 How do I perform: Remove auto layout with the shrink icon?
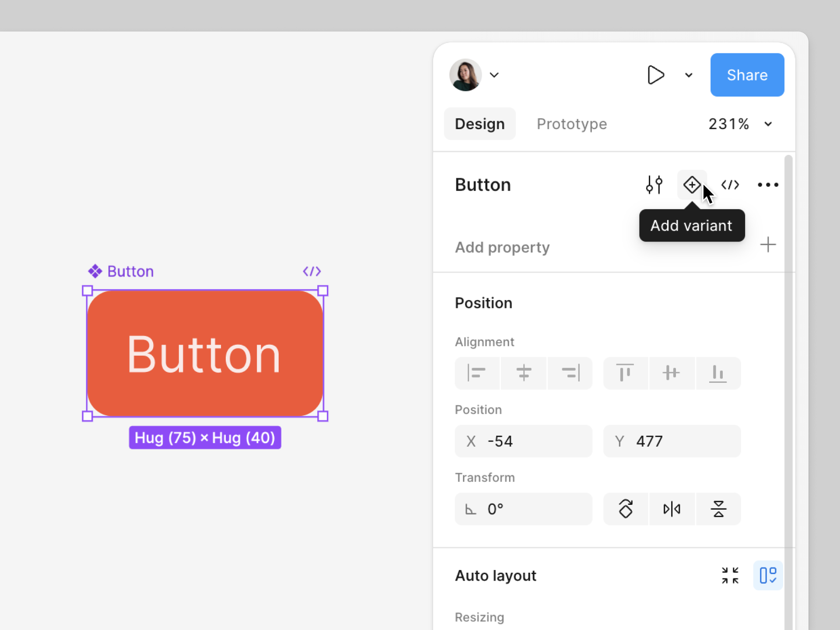730,575
